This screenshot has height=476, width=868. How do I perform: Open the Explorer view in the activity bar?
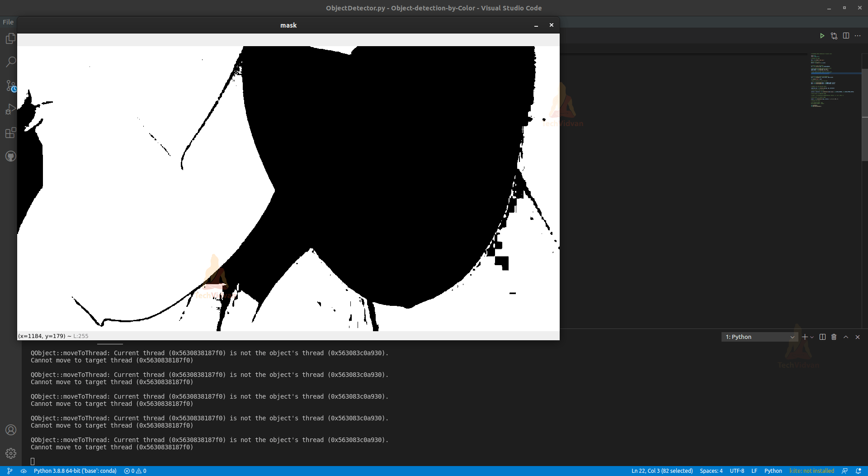coord(10,38)
